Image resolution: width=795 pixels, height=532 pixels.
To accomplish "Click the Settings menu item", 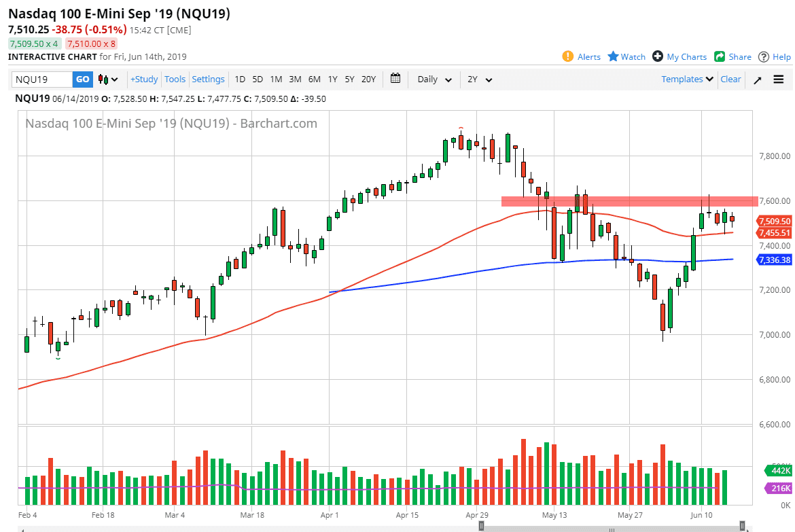I will (208, 79).
